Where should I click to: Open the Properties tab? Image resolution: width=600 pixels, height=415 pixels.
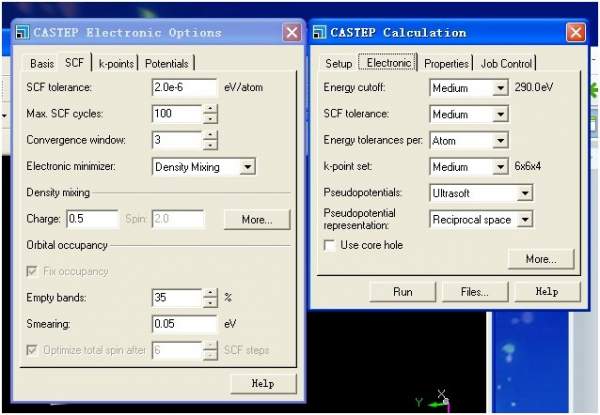(446, 63)
